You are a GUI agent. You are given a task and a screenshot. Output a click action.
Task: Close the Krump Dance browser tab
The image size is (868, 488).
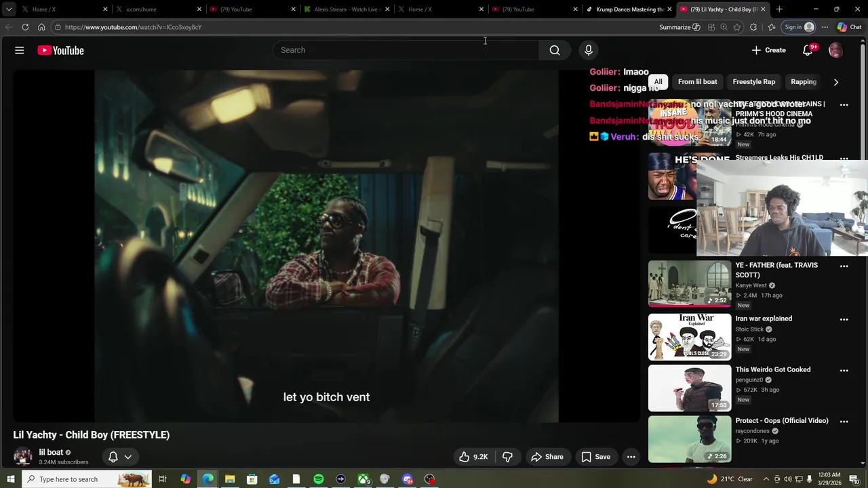670,9
